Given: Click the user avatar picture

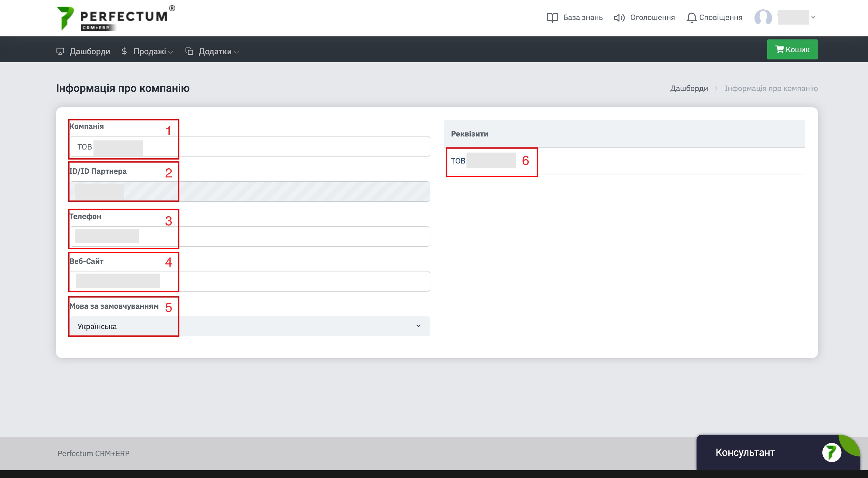Looking at the screenshot, I should point(763,17).
